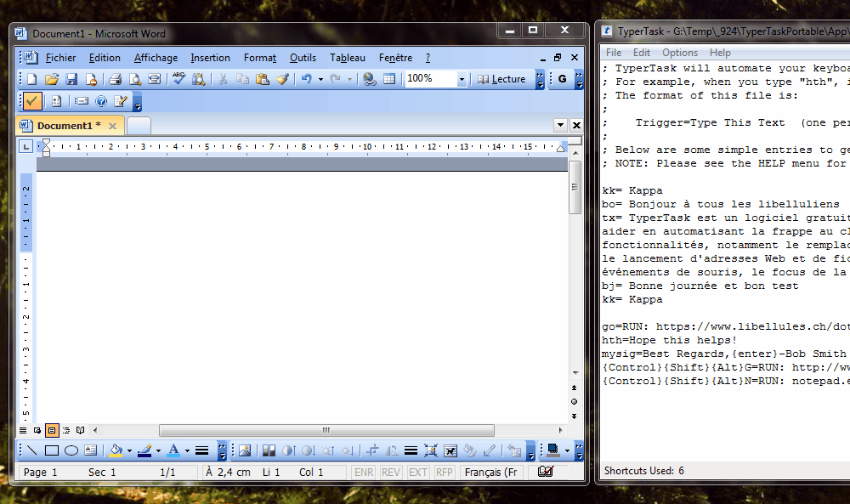This screenshot has height=504, width=850.
Task: Click the Text Box drawing tool
Action: click(x=91, y=450)
